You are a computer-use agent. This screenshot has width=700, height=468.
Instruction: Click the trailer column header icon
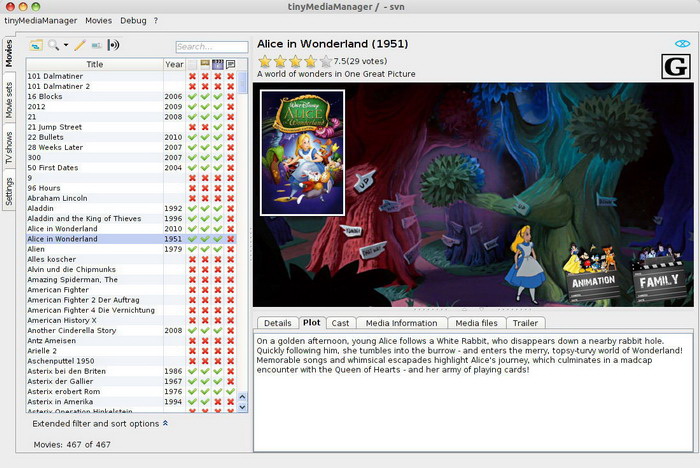(x=218, y=64)
